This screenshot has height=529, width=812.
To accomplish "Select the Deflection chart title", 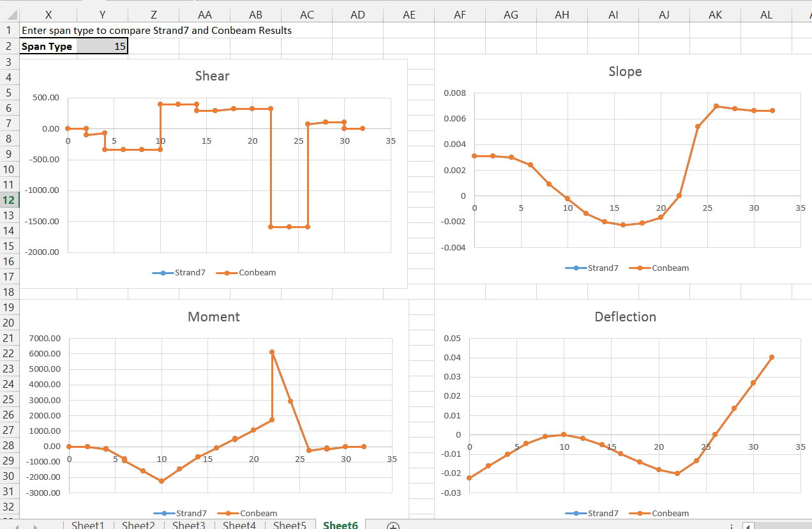I will tap(625, 317).
